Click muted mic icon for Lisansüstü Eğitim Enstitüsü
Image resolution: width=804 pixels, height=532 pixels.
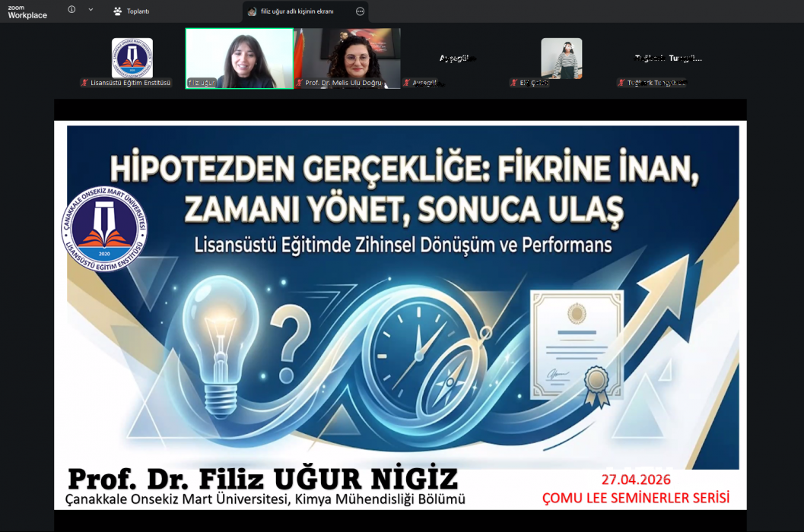pos(84,83)
